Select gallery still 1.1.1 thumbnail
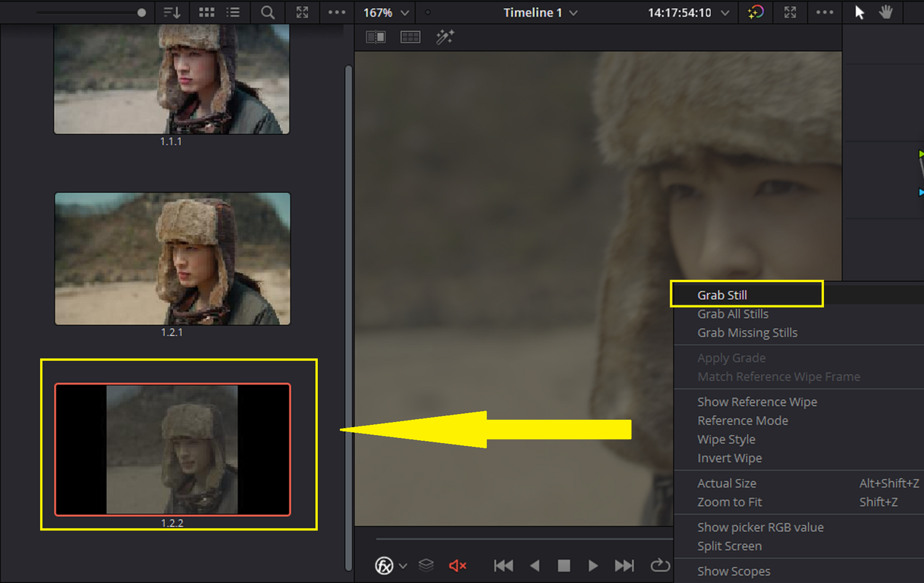This screenshot has height=583, width=924. click(x=171, y=79)
